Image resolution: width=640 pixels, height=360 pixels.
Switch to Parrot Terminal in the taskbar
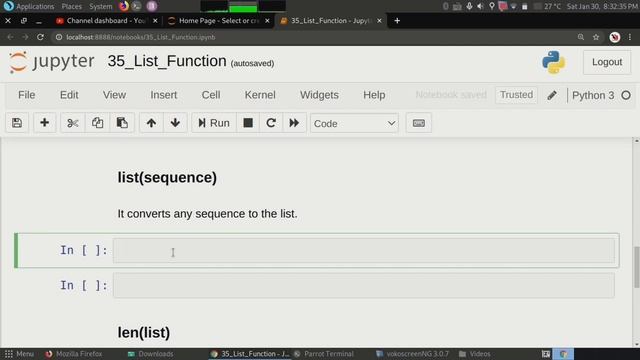[x=324, y=354]
